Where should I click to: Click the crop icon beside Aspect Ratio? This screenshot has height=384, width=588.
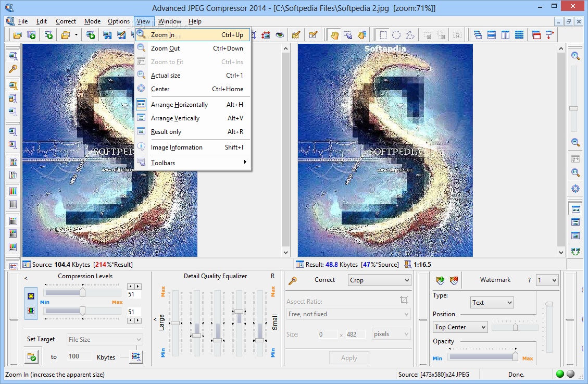(x=404, y=300)
